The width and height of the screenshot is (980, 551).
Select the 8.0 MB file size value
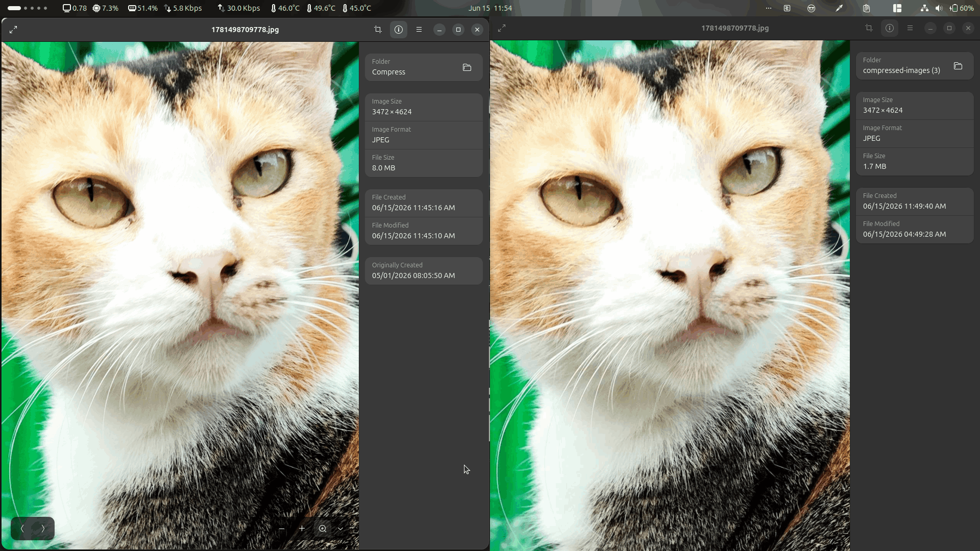tap(383, 168)
